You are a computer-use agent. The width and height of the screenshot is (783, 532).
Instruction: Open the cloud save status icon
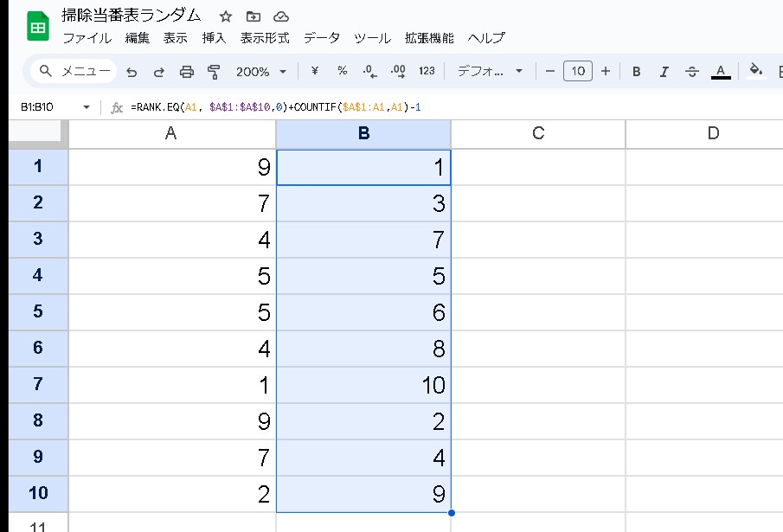pyautogui.click(x=280, y=16)
